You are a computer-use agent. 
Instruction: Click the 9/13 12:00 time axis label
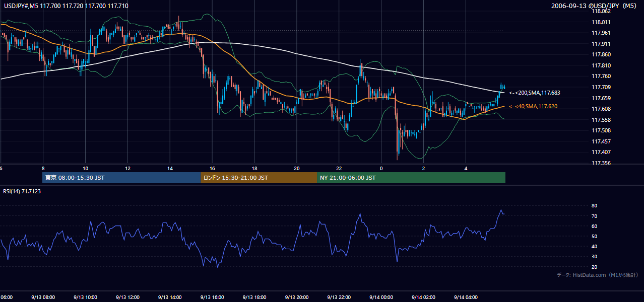(128, 297)
